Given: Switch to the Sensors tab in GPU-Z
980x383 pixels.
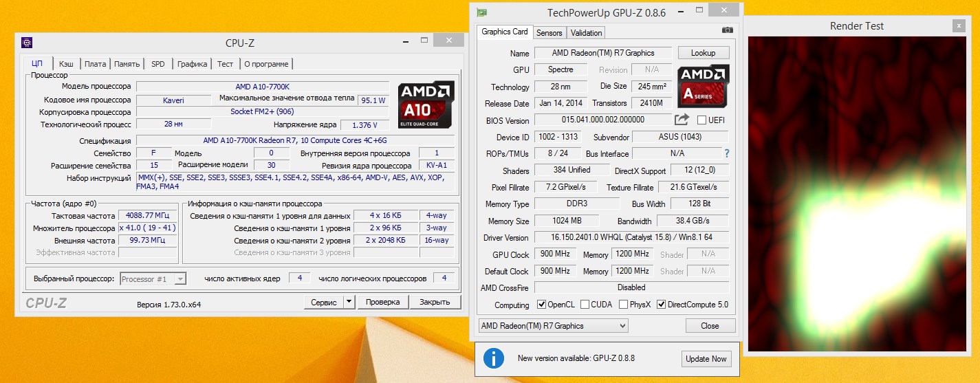Looking at the screenshot, I should (x=549, y=32).
